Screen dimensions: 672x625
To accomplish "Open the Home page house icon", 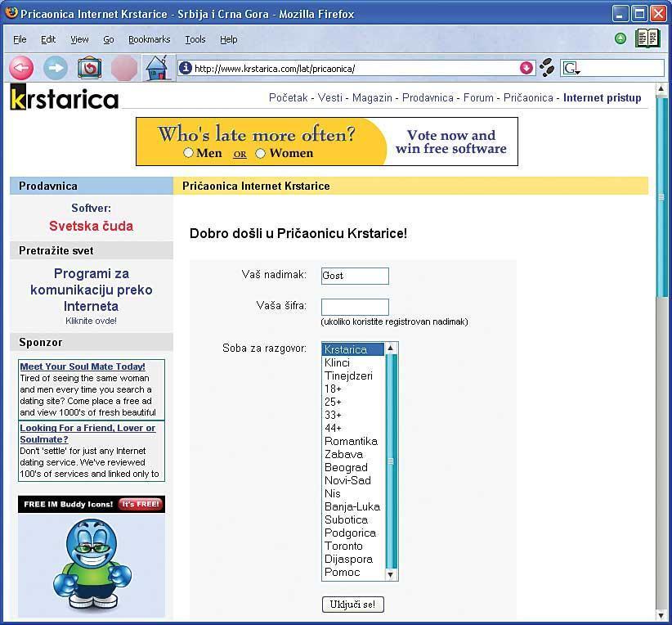I will point(156,68).
